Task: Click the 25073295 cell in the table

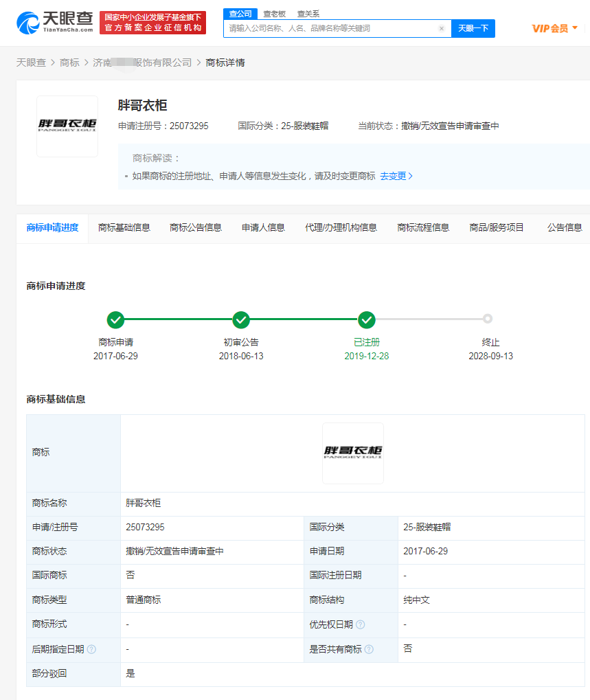Action: click(x=212, y=527)
